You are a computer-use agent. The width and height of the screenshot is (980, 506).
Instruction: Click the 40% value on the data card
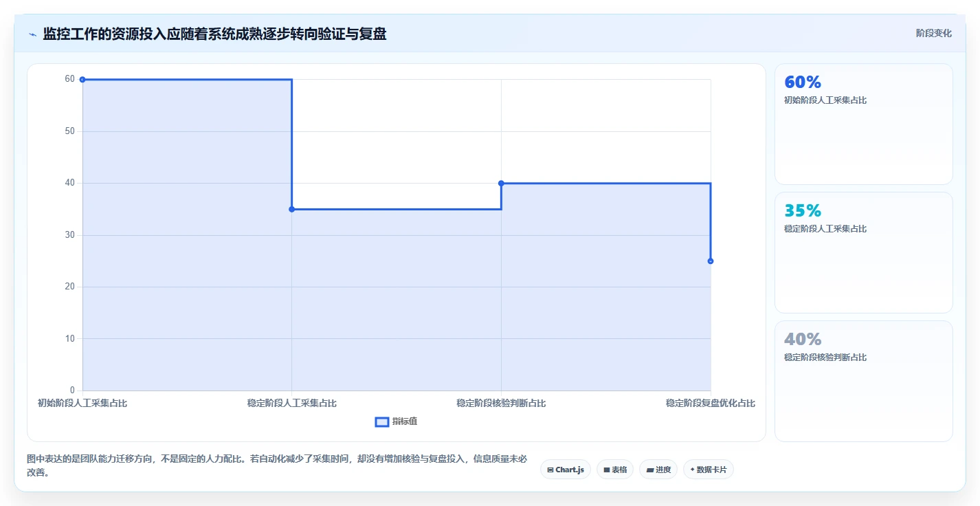803,339
